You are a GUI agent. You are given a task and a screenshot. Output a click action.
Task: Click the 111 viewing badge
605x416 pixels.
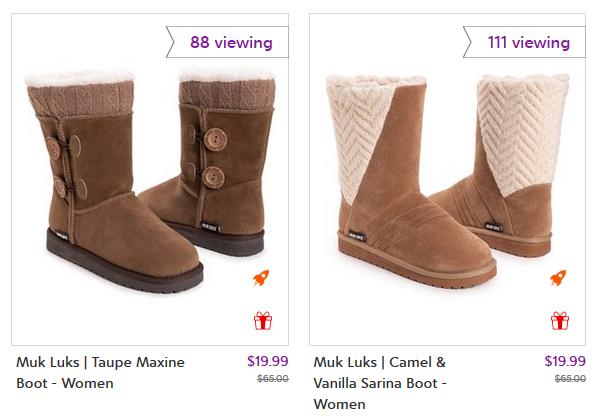[x=527, y=42]
